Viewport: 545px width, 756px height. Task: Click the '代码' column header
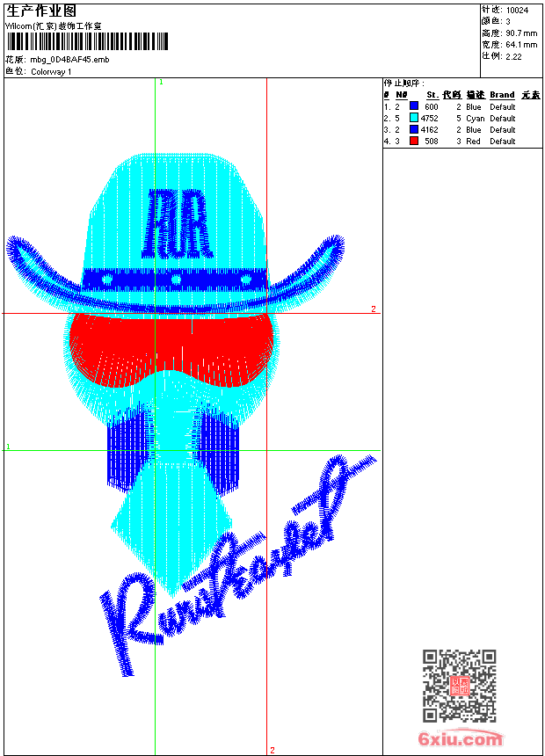452,95
